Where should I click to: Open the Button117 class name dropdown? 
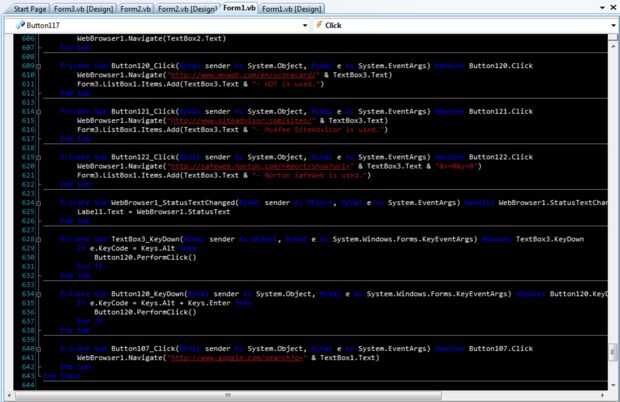coord(304,25)
